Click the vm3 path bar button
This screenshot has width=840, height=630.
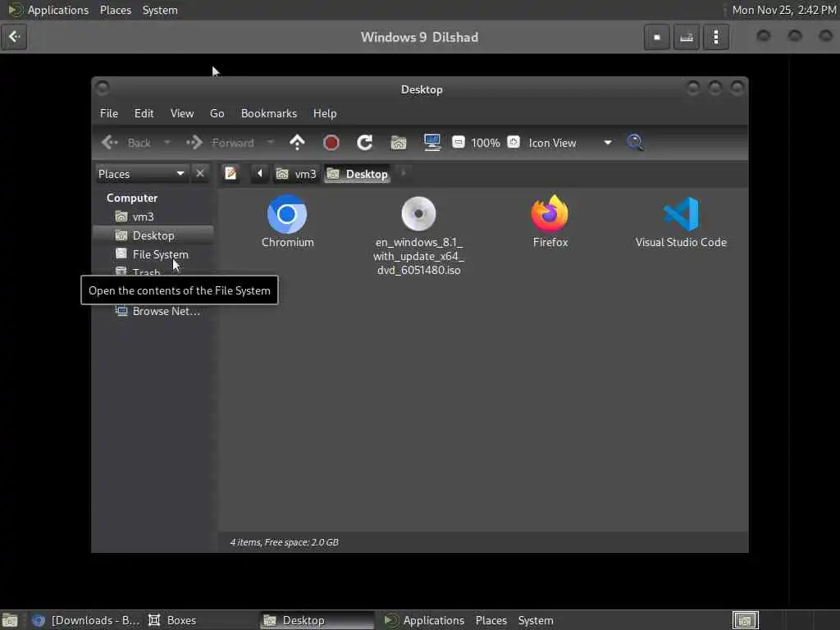(x=296, y=174)
